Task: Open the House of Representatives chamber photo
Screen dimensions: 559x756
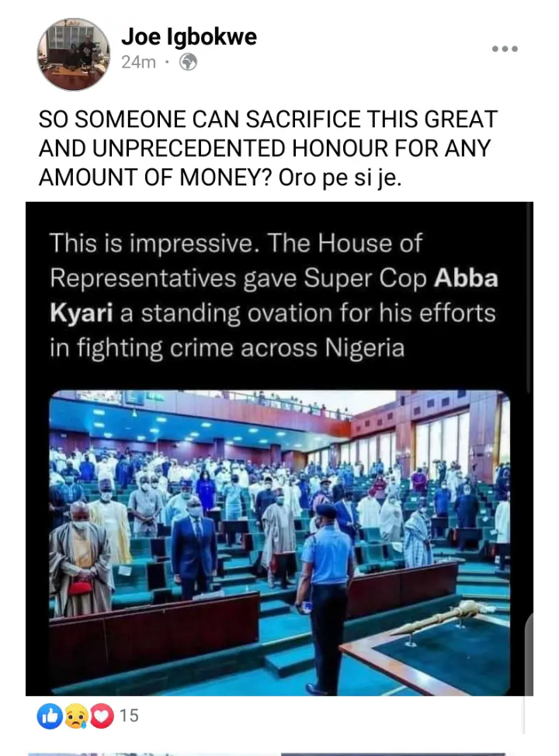Action: pyautogui.click(x=279, y=543)
